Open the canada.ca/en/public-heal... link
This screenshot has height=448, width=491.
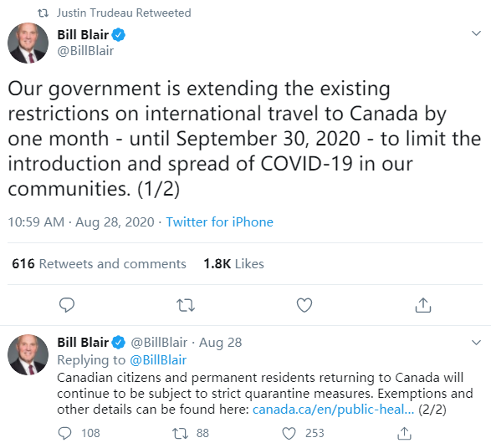[x=333, y=410]
